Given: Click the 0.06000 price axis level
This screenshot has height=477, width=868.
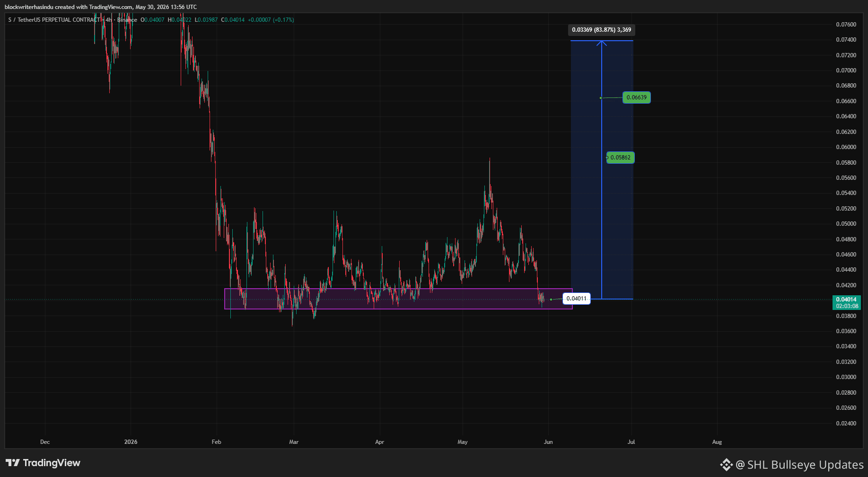Looking at the screenshot, I should 846,147.
